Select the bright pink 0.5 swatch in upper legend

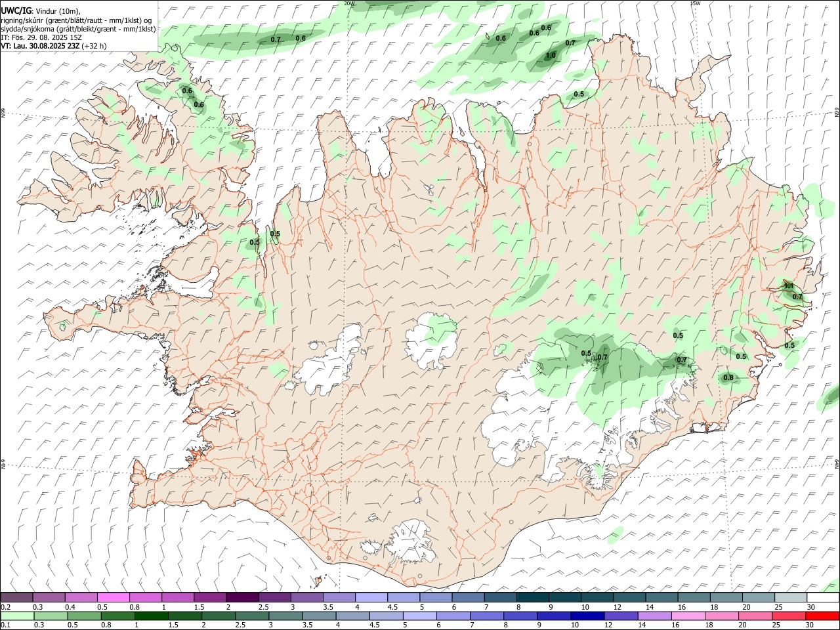tap(113, 598)
